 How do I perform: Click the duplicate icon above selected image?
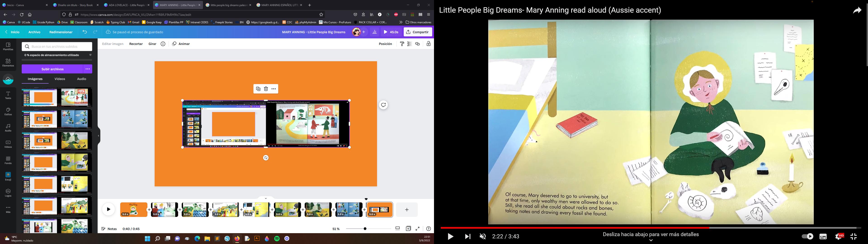pyautogui.click(x=258, y=89)
